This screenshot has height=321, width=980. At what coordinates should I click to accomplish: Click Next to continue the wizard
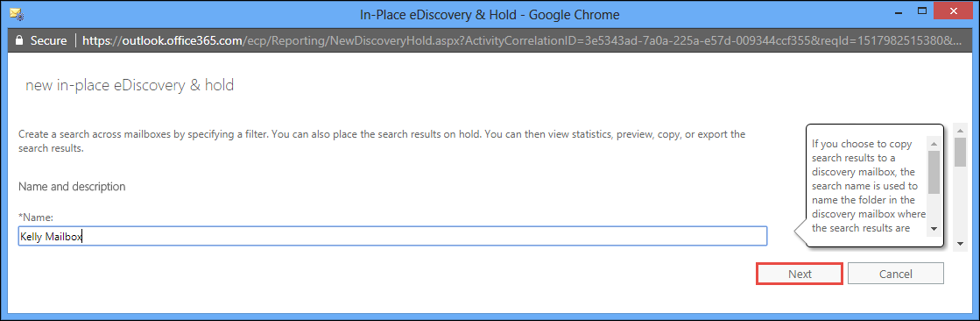[800, 274]
